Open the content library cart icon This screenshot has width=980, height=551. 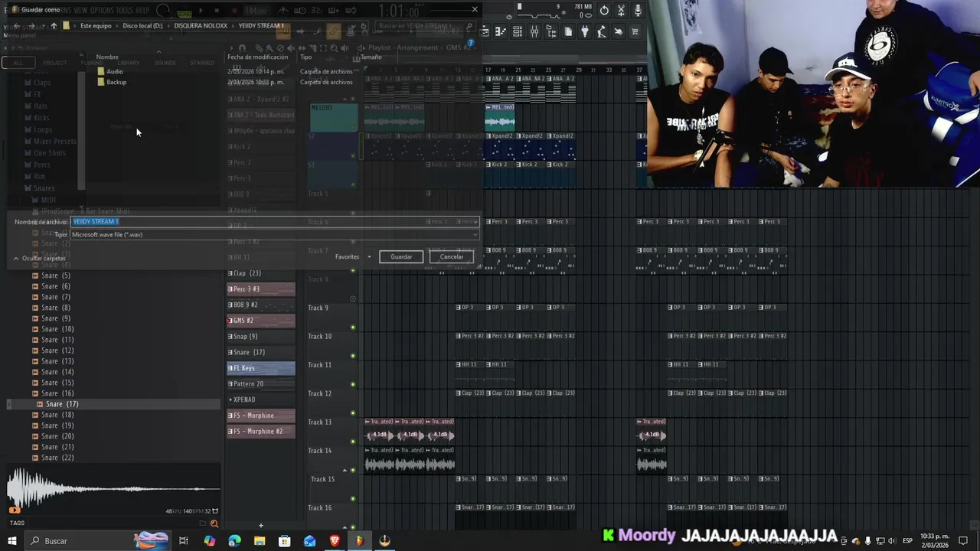[x=635, y=31]
